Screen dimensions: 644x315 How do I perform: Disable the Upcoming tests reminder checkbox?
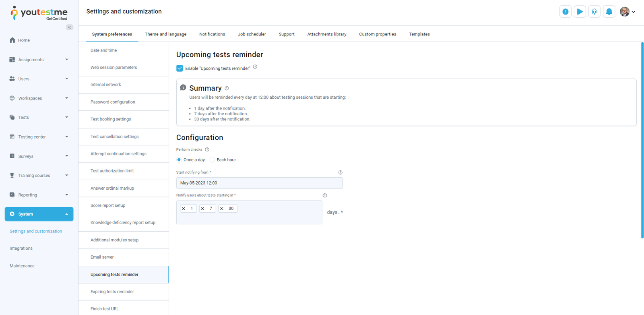(x=180, y=68)
